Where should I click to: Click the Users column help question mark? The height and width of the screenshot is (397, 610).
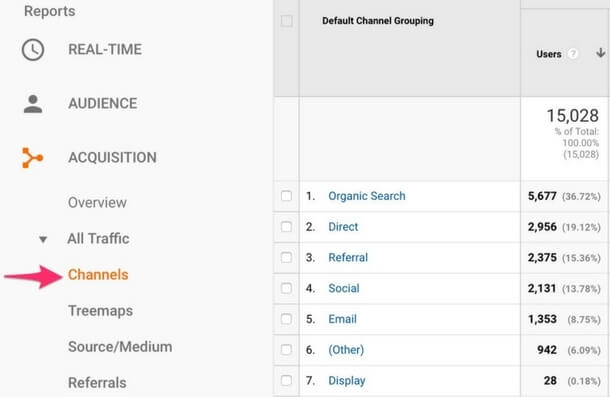(x=573, y=54)
